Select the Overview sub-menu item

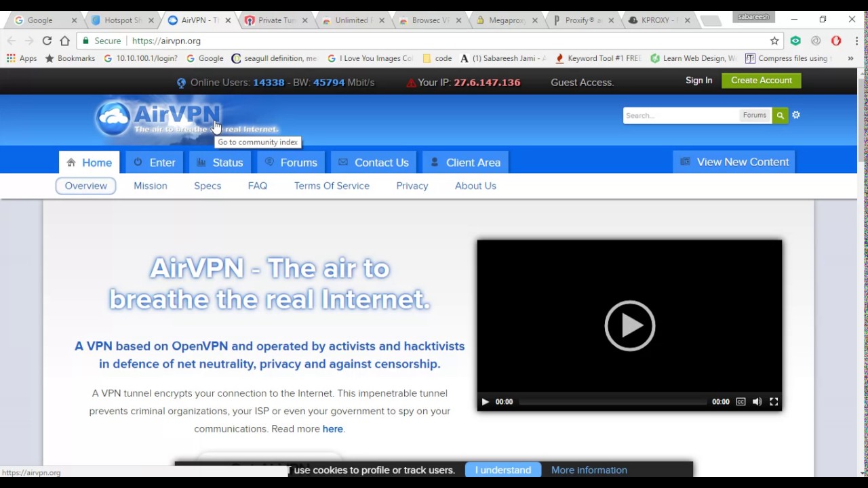[x=86, y=186]
